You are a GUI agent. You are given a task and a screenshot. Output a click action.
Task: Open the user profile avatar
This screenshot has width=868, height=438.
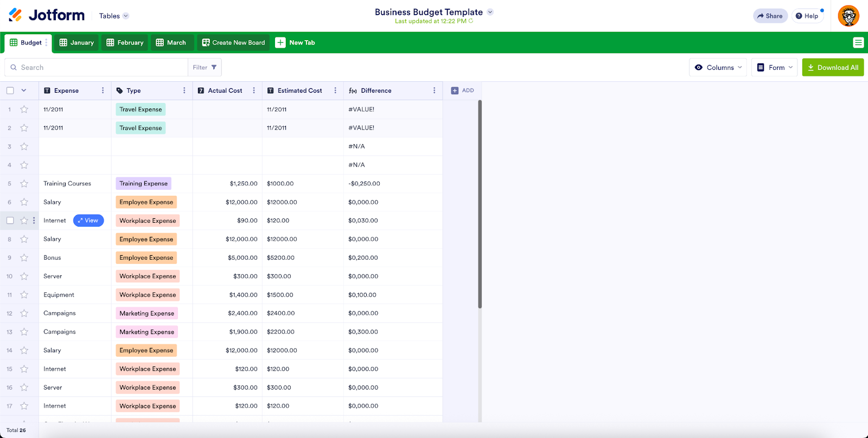(848, 16)
